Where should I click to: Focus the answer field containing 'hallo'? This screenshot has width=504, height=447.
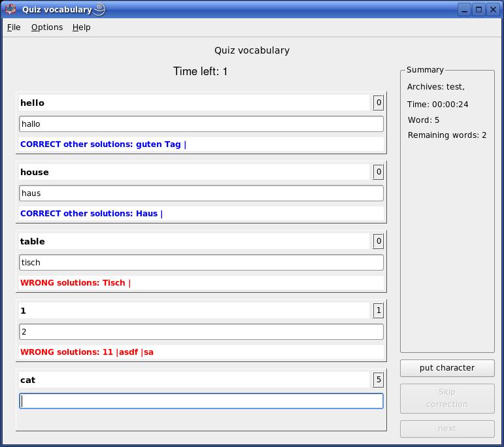pos(201,124)
